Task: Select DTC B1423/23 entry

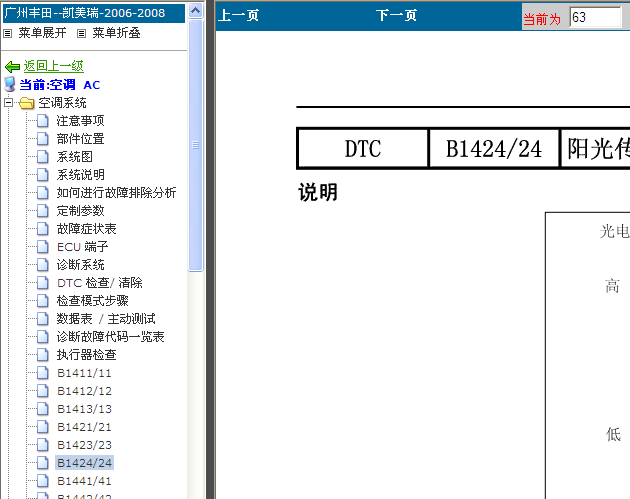Action: tap(84, 445)
